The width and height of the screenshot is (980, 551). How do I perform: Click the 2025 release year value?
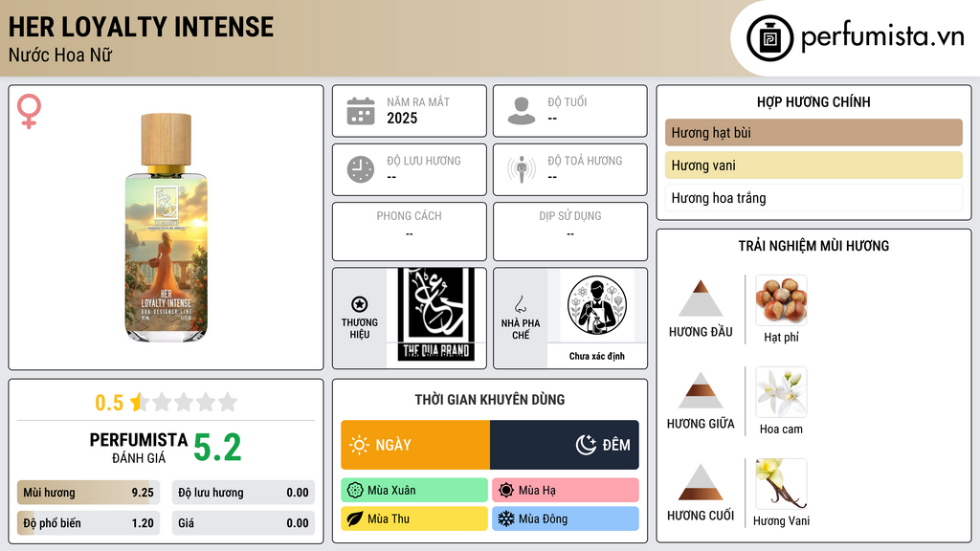pyautogui.click(x=402, y=118)
